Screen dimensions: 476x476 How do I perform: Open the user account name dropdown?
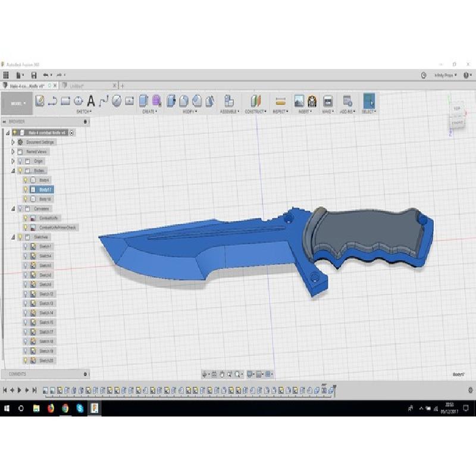click(x=445, y=76)
